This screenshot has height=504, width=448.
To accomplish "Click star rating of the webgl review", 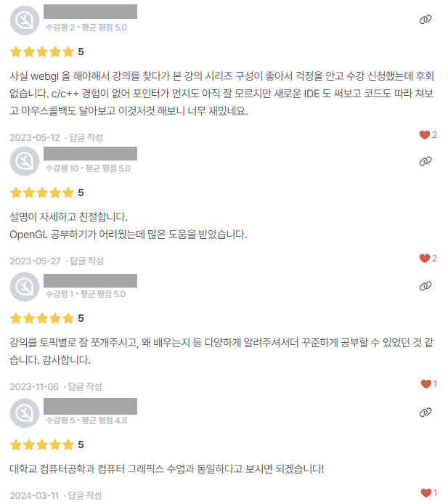I will 42,52.
